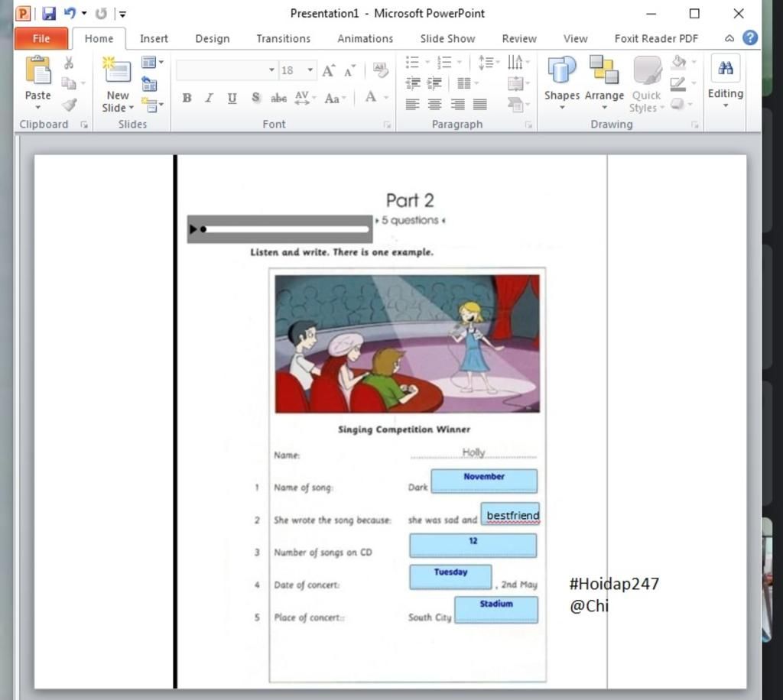783x700 pixels.
Task: Click the Decrease Font Size icon
Action: click(350, 71)
